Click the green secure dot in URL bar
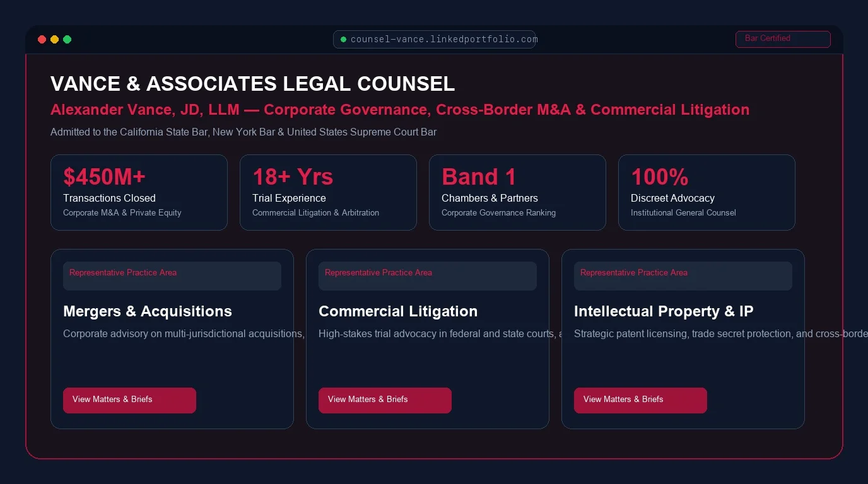Screen dimensions: 868x484 pos(343,40)
